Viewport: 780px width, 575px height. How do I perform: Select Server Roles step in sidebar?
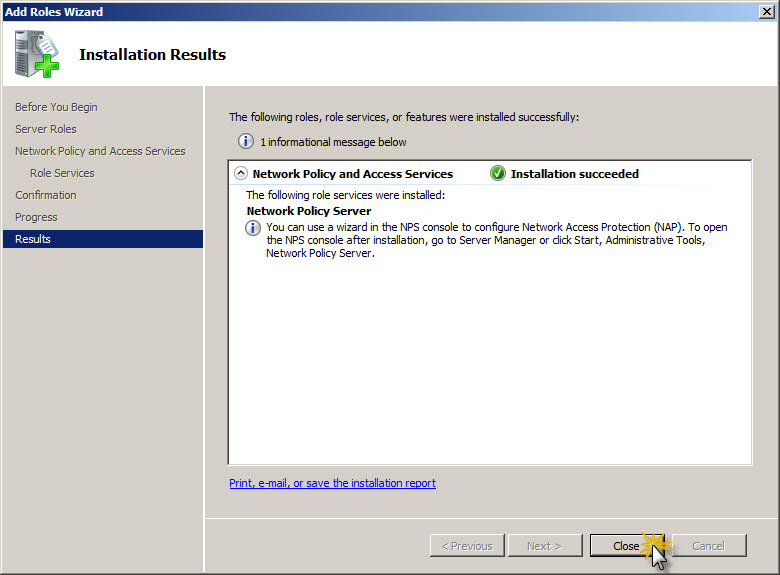pos(46,129)
